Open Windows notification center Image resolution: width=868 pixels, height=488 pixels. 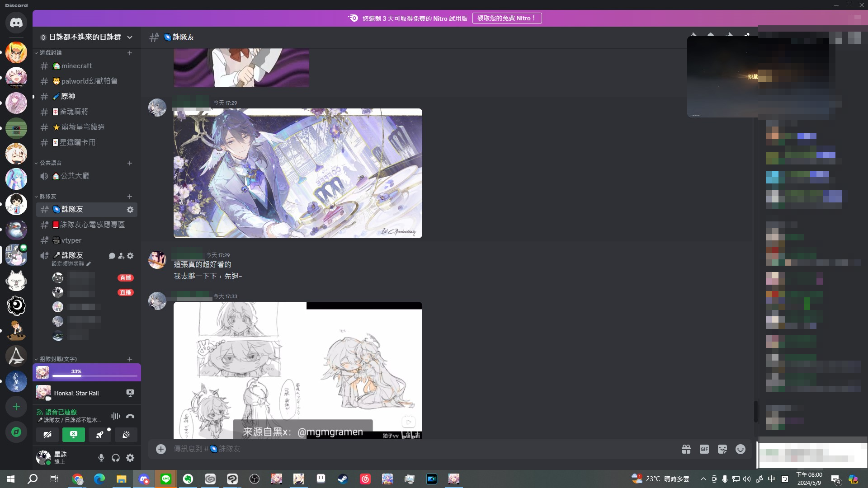pyautogui.click(x=835, y=479)
